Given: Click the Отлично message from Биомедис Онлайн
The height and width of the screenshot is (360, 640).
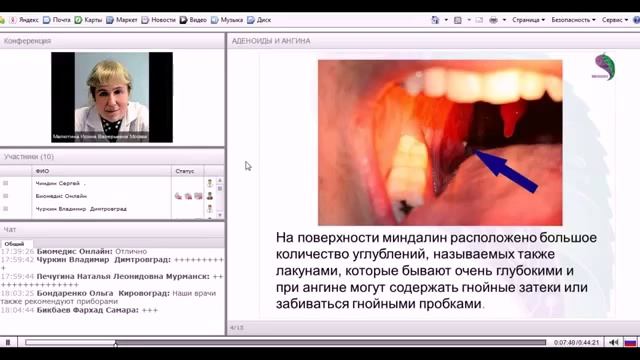Looking at the screenshot, I should (74, 251).
